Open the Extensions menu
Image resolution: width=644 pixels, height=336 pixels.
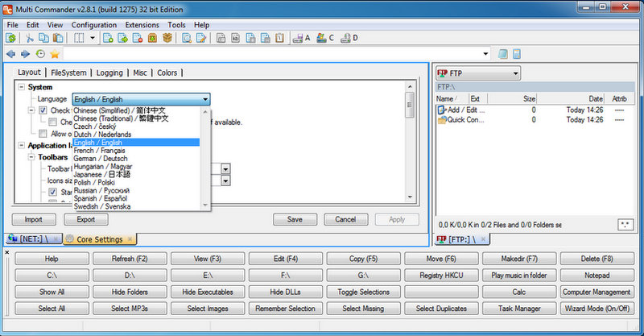[x=142, y=25]
